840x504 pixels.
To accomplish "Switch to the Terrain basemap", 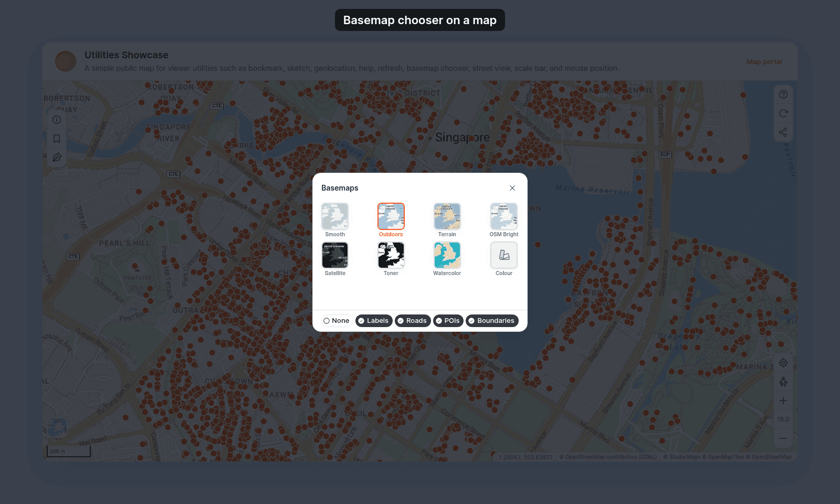I will pyautogui.click(x=447, y=216).
